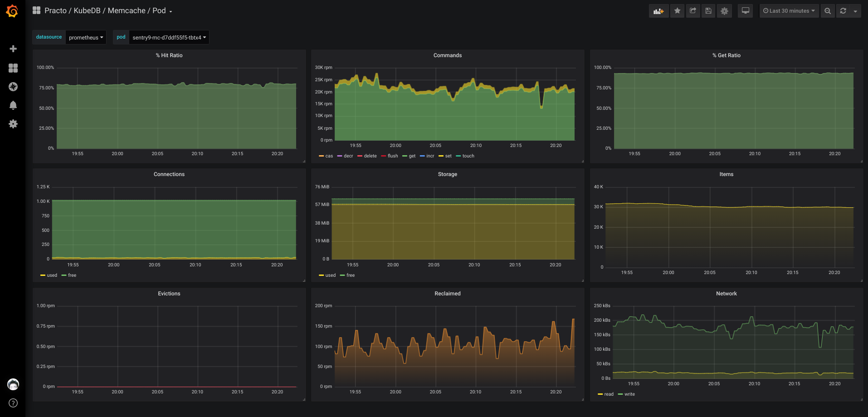Click the Share dashboard icon
The image size is (868, 417).
692,11
